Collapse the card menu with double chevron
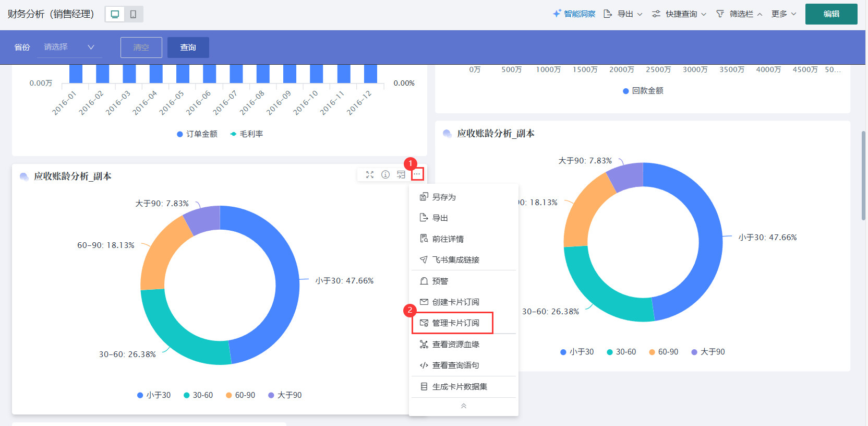Screen dimensions: 868x426 464,406
